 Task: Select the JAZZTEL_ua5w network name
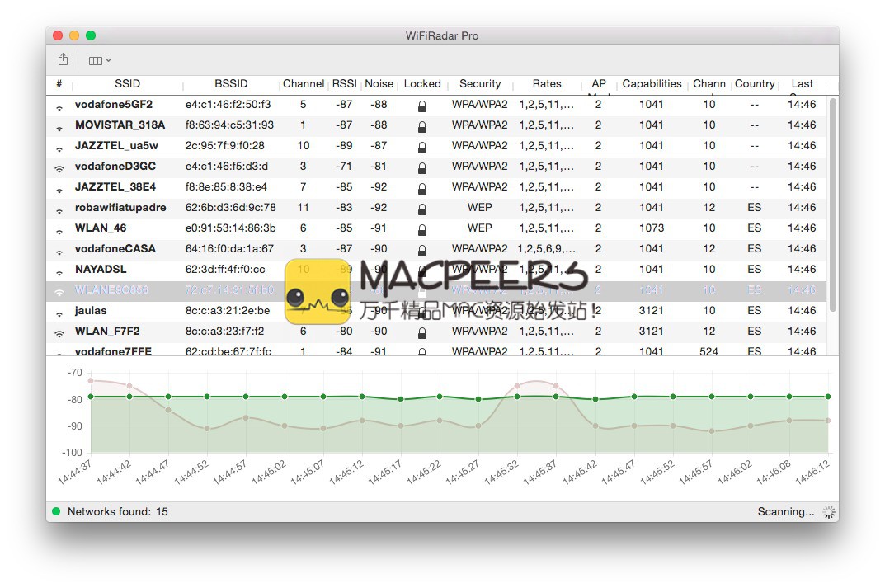[116, 146]
